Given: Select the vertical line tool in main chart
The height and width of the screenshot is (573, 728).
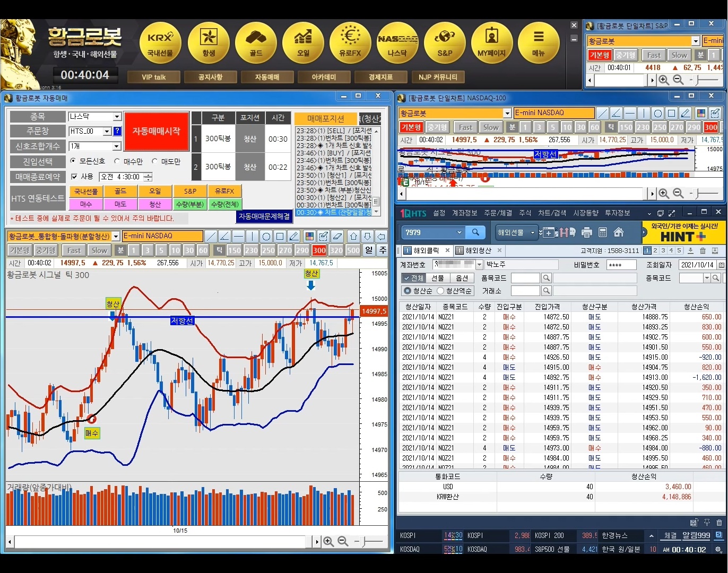Looking at the screenshot, I should 252,236.
